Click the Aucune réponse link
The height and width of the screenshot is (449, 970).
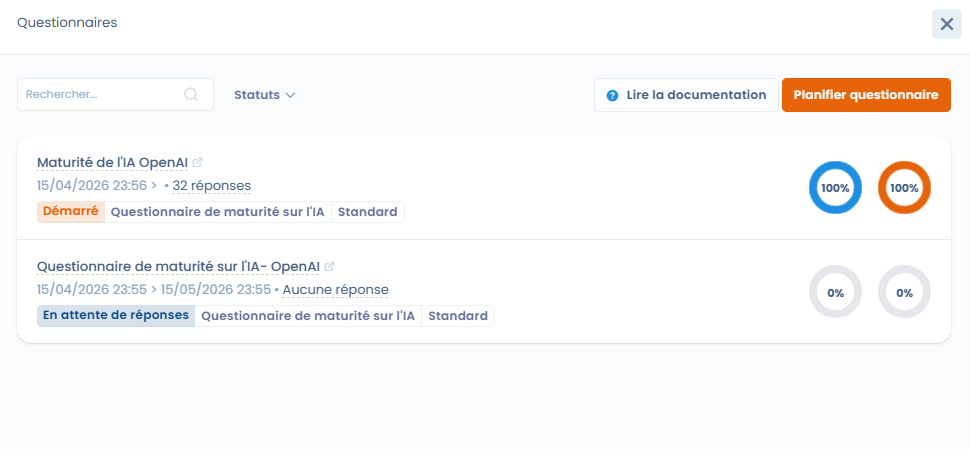tap(335, 290)
